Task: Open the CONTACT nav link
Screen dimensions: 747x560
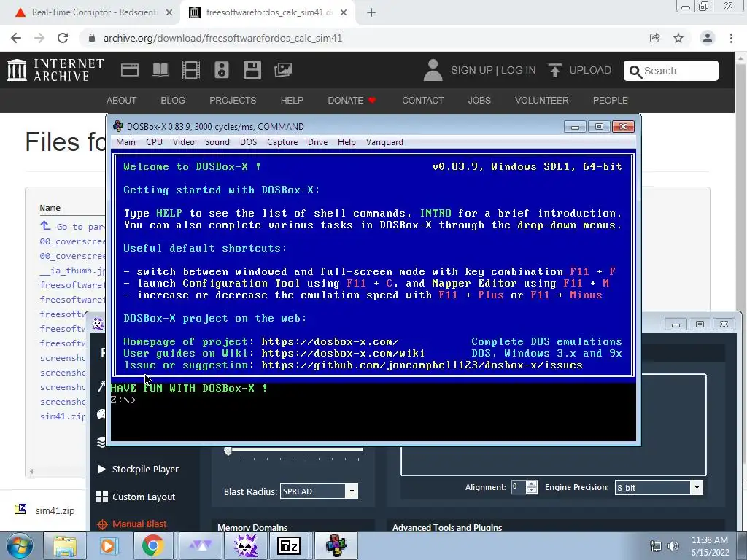Action: 422,101
